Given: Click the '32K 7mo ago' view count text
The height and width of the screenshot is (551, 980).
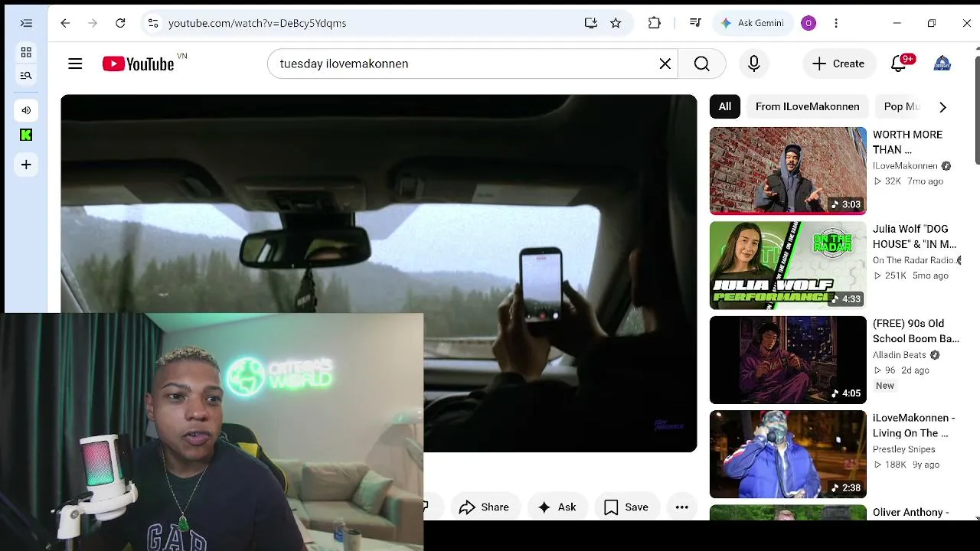Looking at the screenshot, I should point(908,181).
